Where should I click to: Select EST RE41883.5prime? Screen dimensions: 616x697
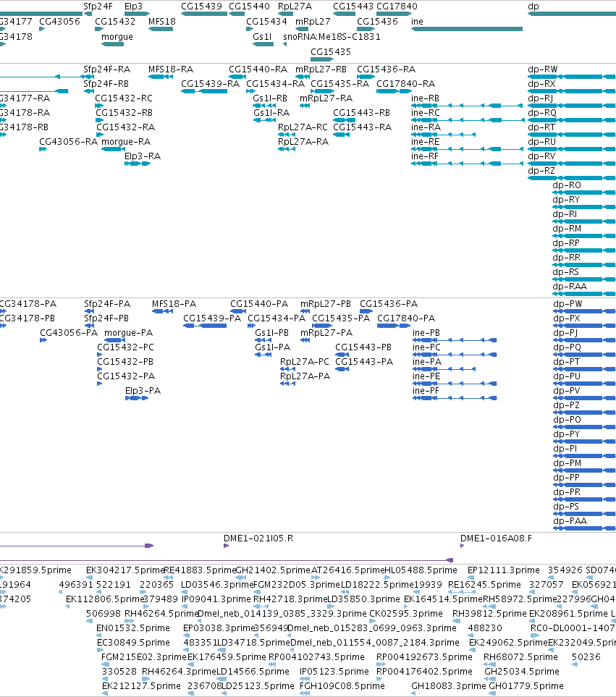[x=200, y=570]
